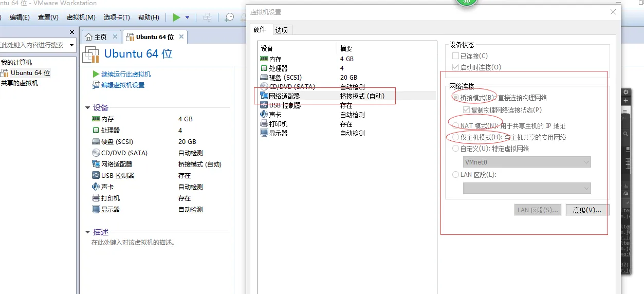Open the LAN 区段 empty dropdown

coord(527,188)
